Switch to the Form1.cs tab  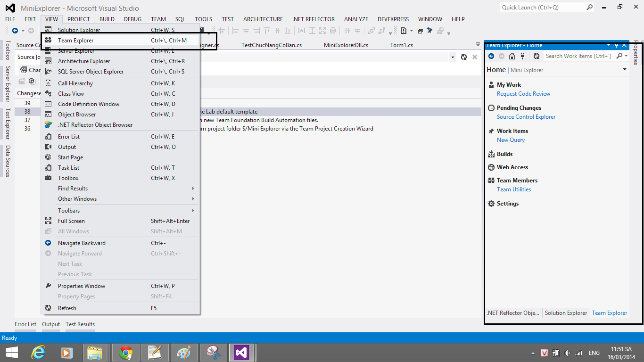pos(402,45)
